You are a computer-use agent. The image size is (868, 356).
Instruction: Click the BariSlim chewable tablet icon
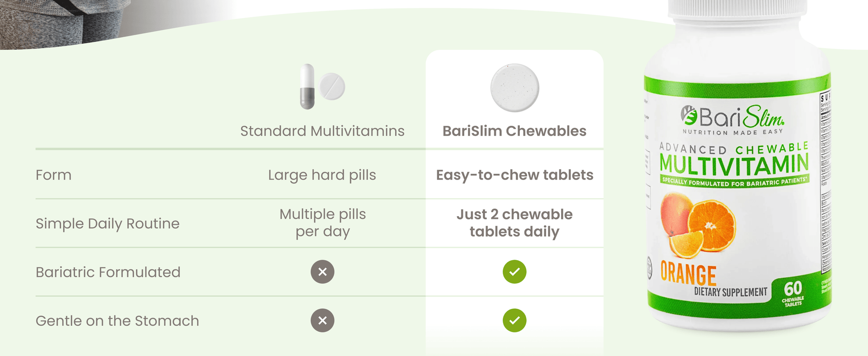tap(514, 88)
